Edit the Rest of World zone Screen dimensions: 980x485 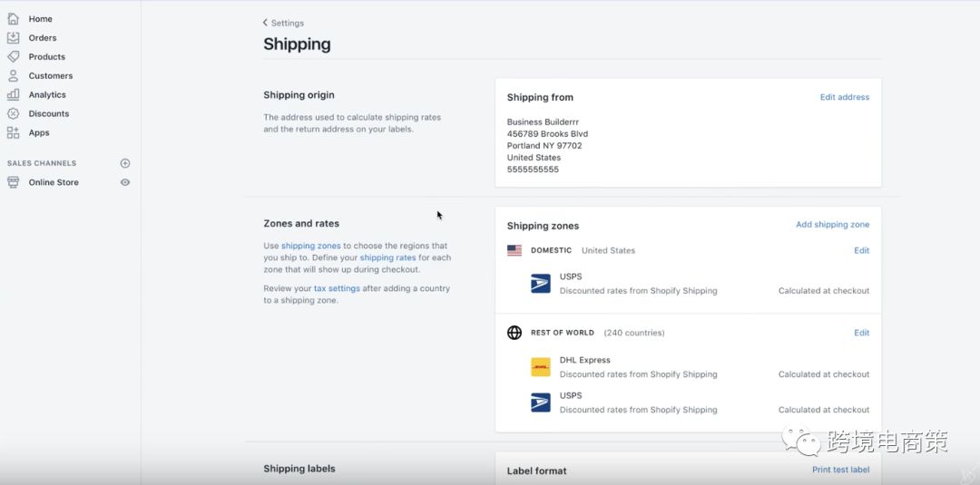(x=861, y=333)
